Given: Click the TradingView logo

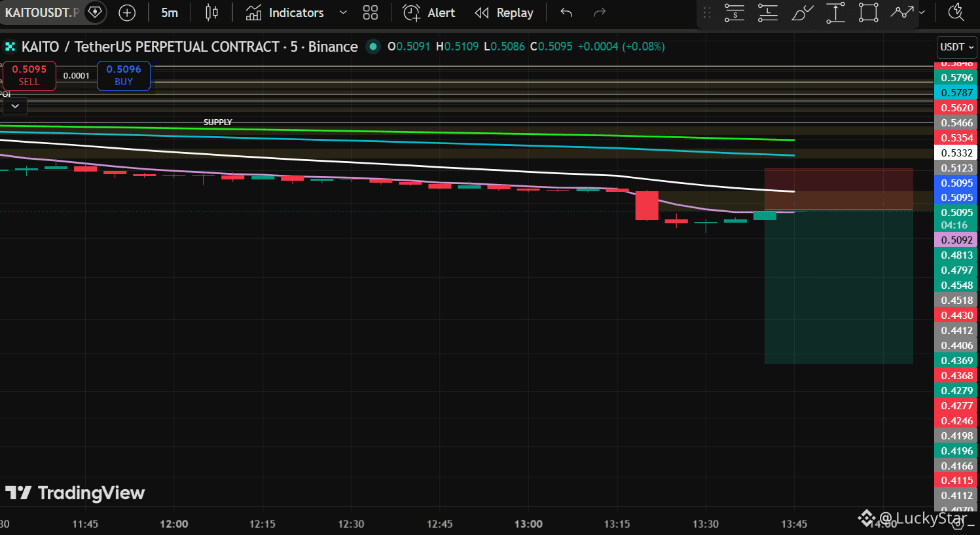Looking at the screenshot, I should pyautogui.click(x=75, y=493).
